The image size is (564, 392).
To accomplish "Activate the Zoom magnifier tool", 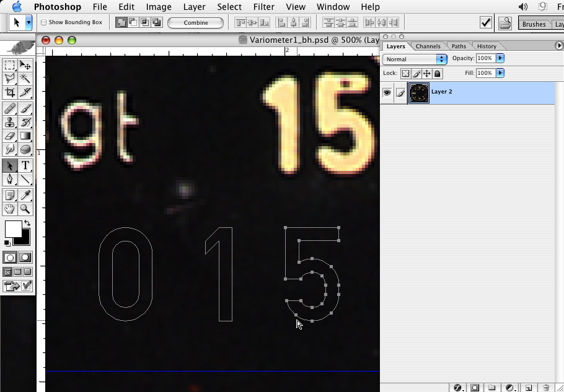I will pos(25,209).
